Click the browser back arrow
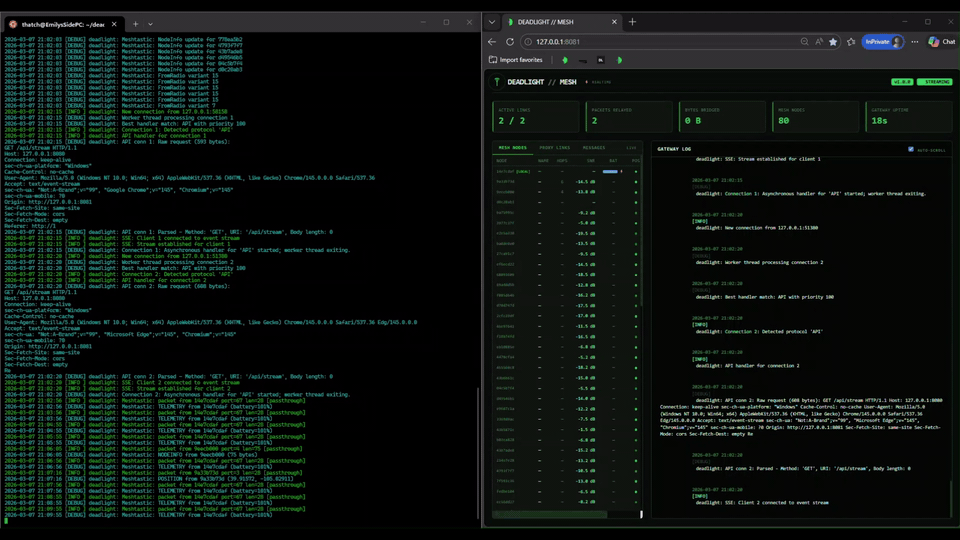This screenshot has width=960, height=540. coord(492,42)
